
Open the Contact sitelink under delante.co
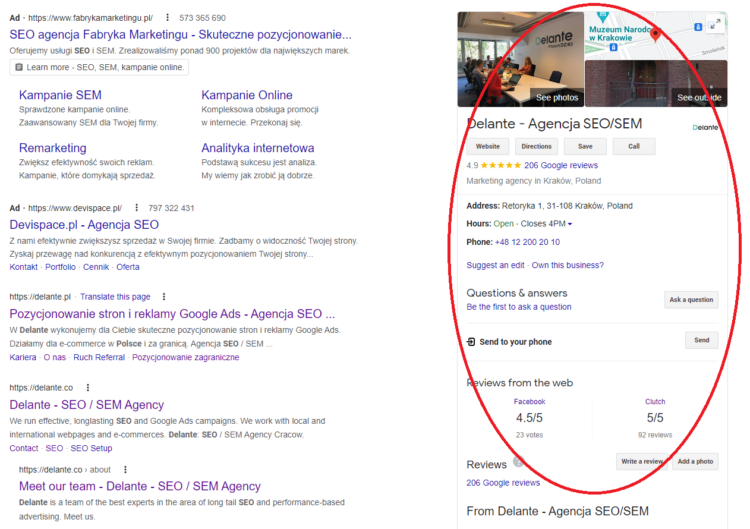pos(23,448)
